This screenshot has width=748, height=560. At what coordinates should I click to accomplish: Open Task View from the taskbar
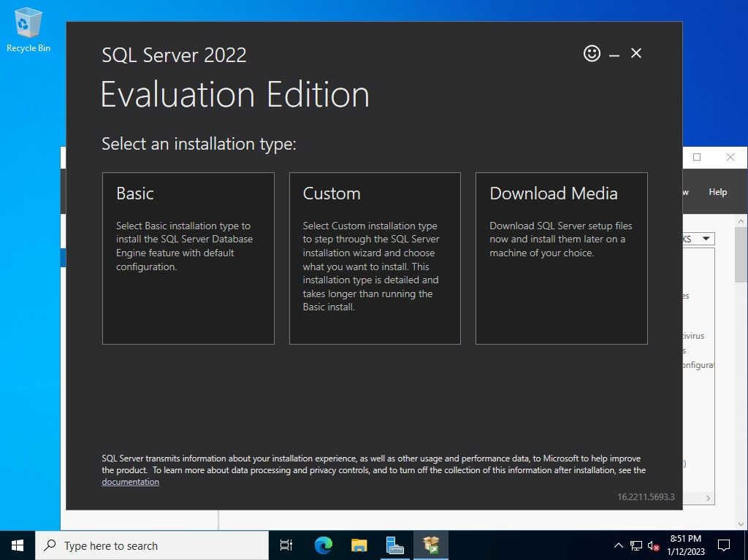coord(286,545)
